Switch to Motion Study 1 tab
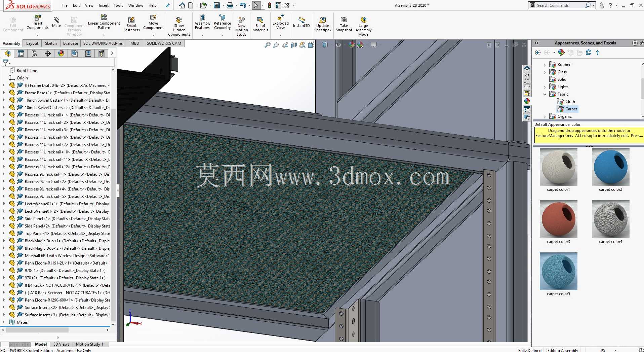The height and width of the screenshot is (352, 644). coord(89,344)
